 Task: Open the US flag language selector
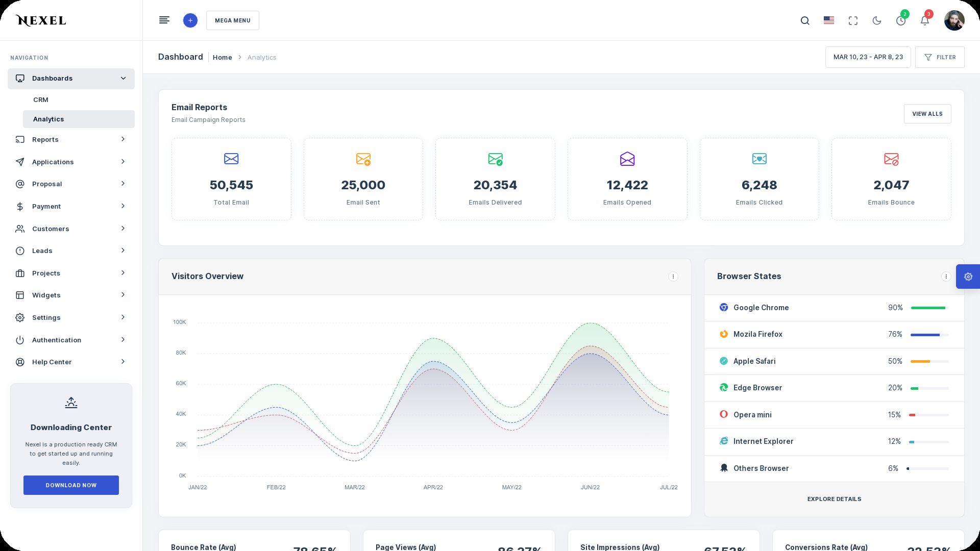829,20
